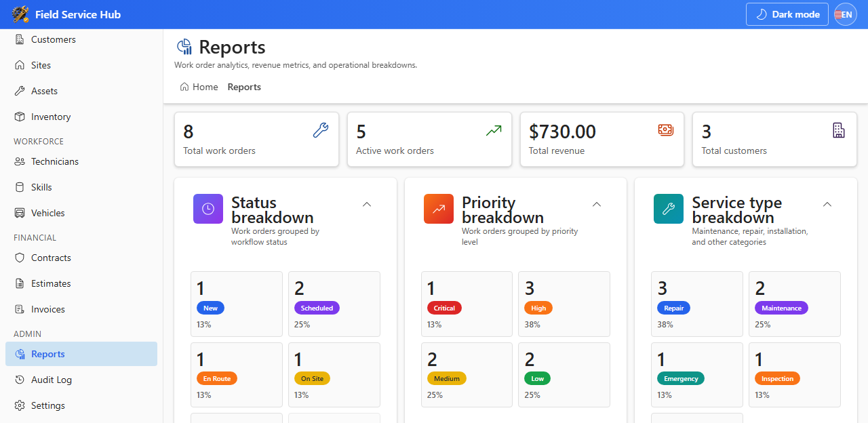The image size is (868, 423).
Task: Click the Maintenance badge
Action: tap(781, 308)
